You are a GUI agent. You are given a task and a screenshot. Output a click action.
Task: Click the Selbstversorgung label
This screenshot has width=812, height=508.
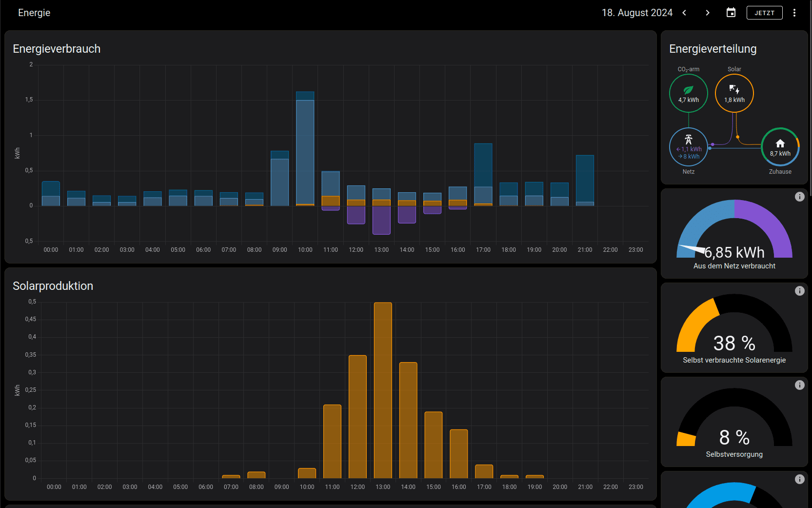coord(734,454)
